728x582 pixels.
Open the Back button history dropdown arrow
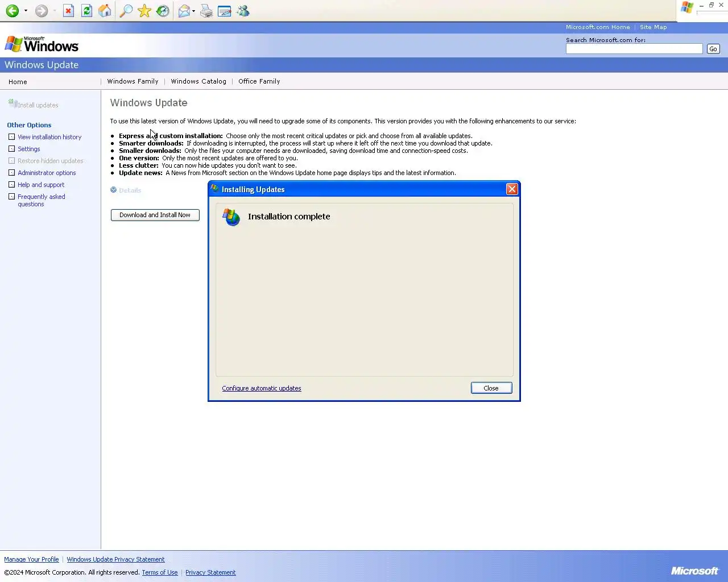(x=26, y=11)
